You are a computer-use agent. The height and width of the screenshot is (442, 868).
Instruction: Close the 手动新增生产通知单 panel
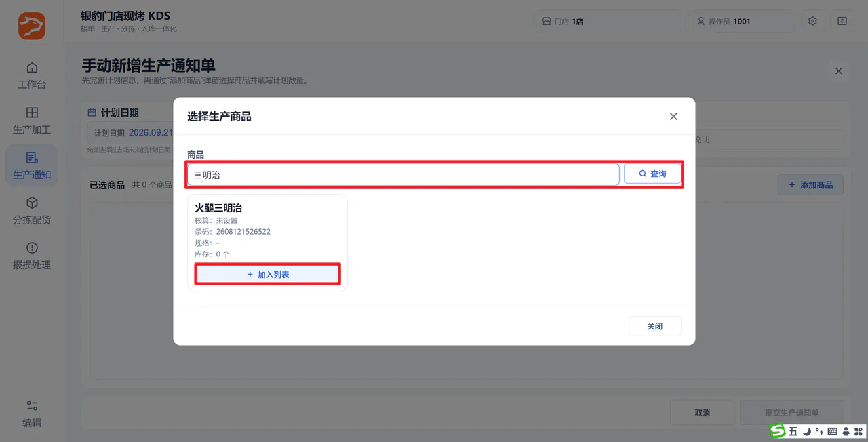tap(839, 71)
